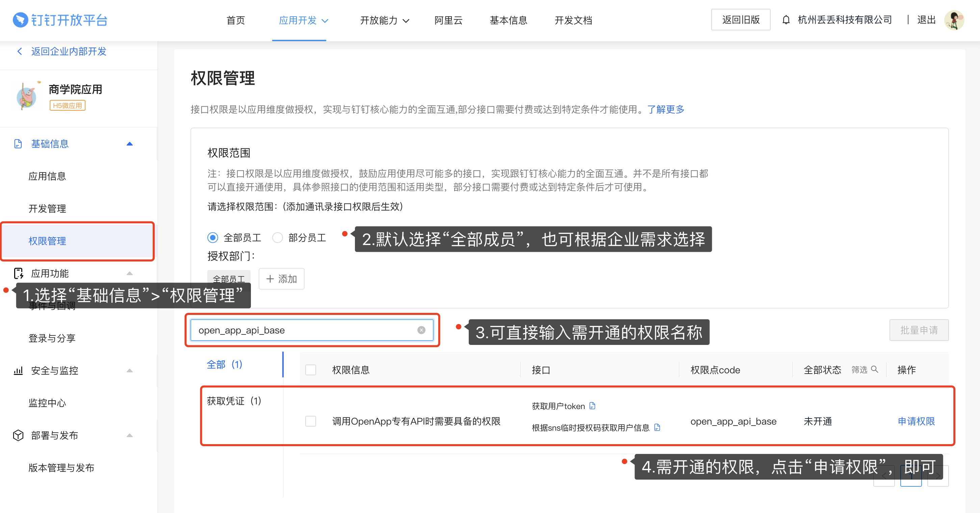980x513 pixels.
Task: Click the 部署与发布 cube icon
Action: tap(18, 435)
